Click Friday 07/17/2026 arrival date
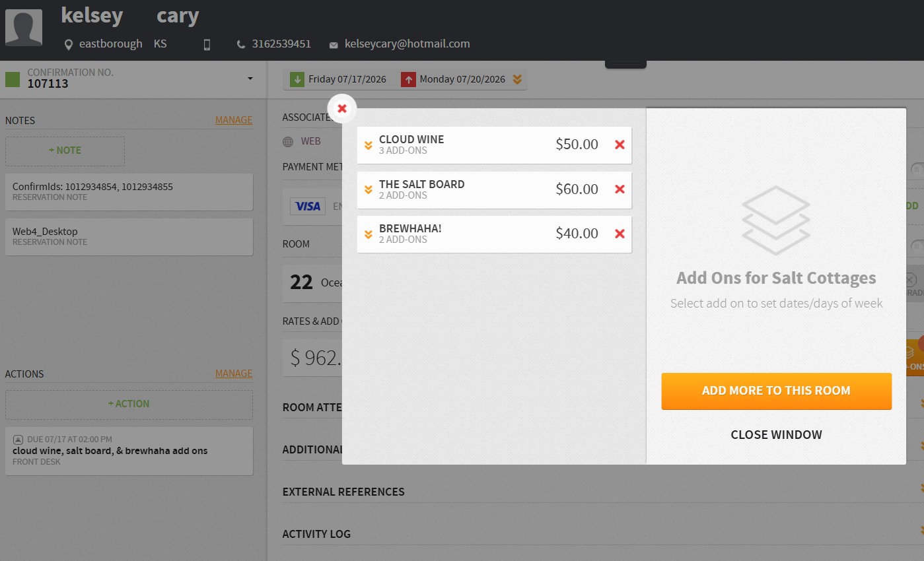 point(347,79)
